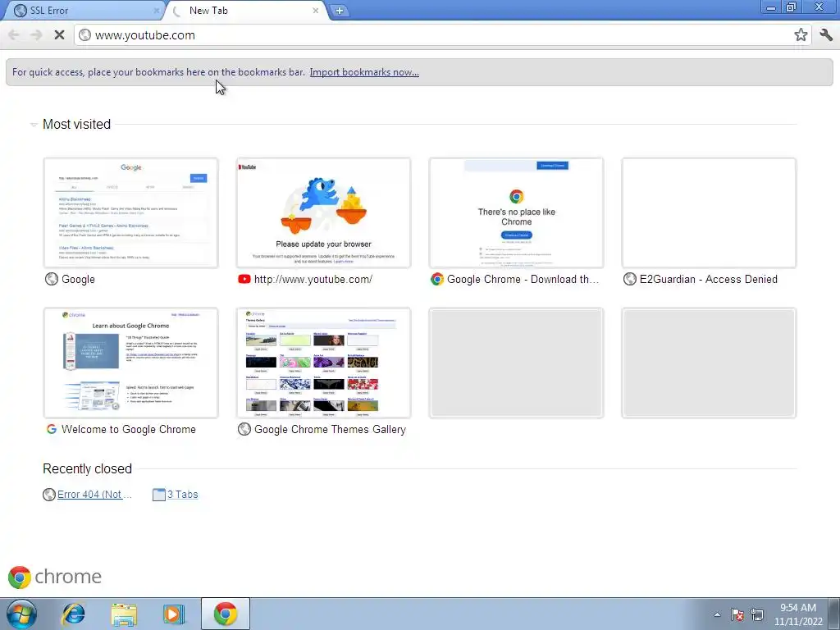The image size is (840, 630).
Task: Open the E2Guardian Access Denied thumbnail
Action: pos(709,212)
